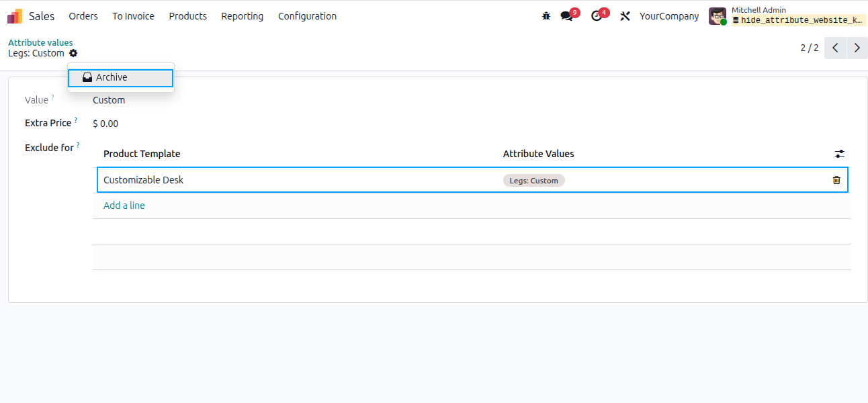Open the Products menu
868x403 pixels.
click(x=187, y=16)
